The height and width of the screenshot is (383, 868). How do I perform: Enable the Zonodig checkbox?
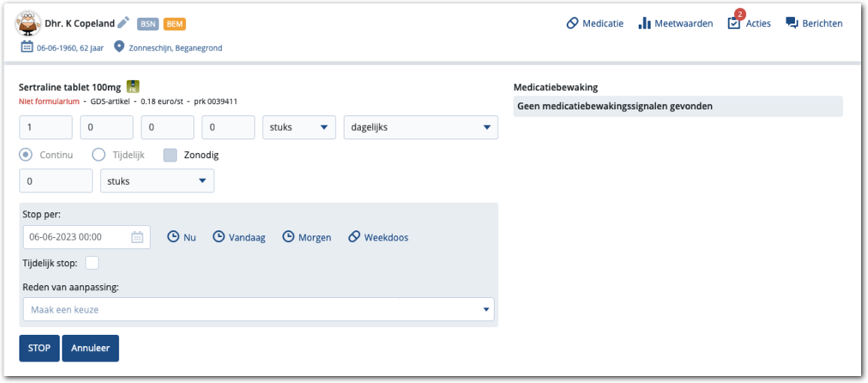pyautogui.click(x=170, y=155)
